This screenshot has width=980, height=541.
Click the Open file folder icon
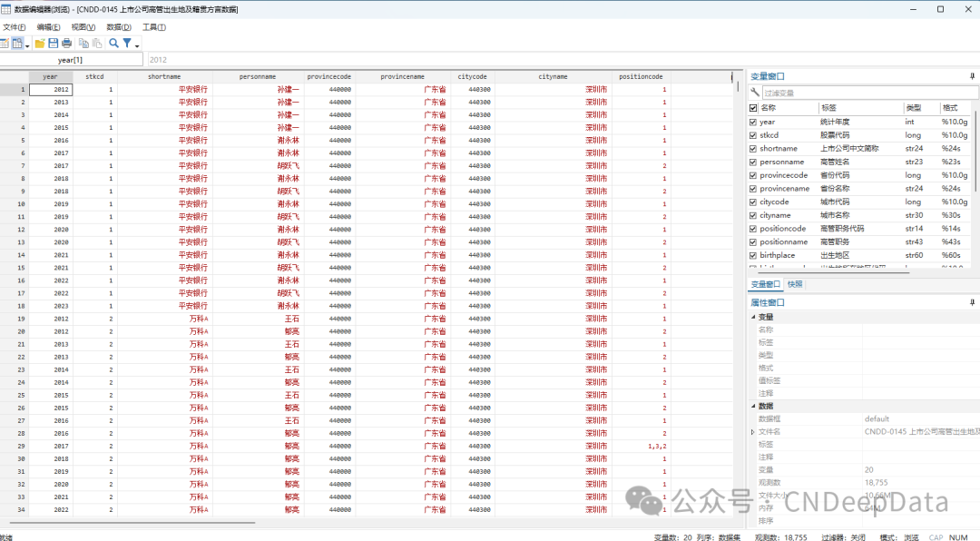point(40,43)
